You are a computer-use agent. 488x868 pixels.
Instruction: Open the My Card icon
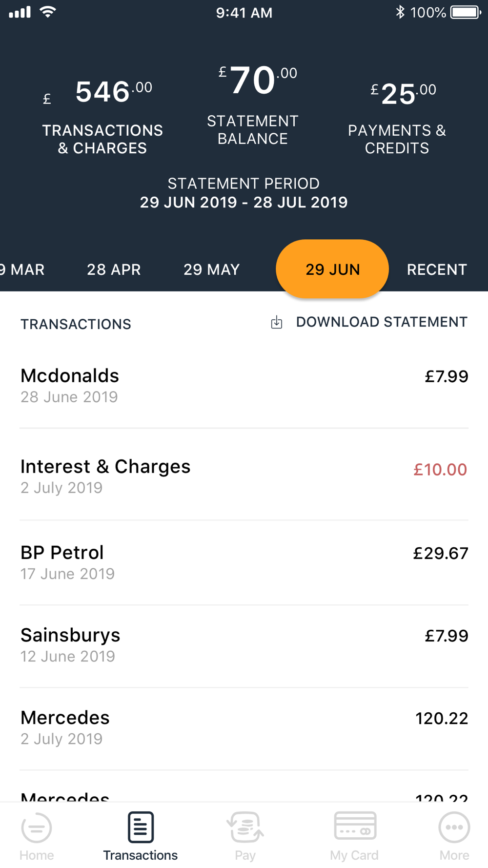coord(355,826)
